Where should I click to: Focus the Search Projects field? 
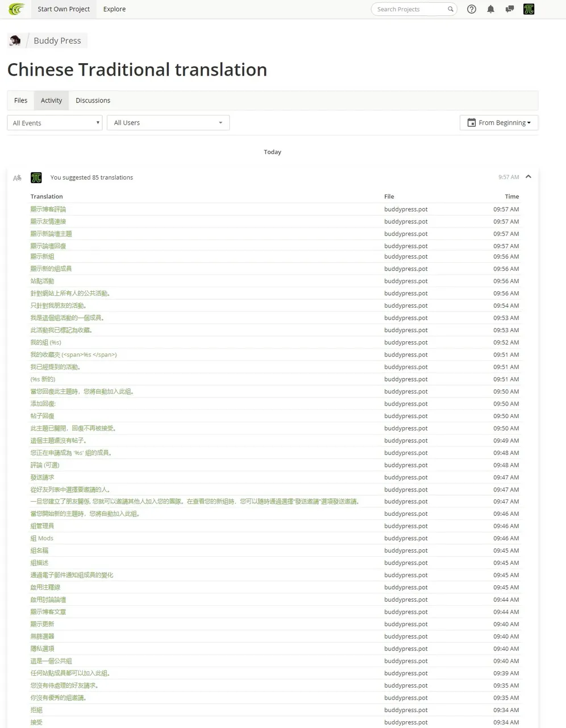pyautogui.click(x=414, y=9)
